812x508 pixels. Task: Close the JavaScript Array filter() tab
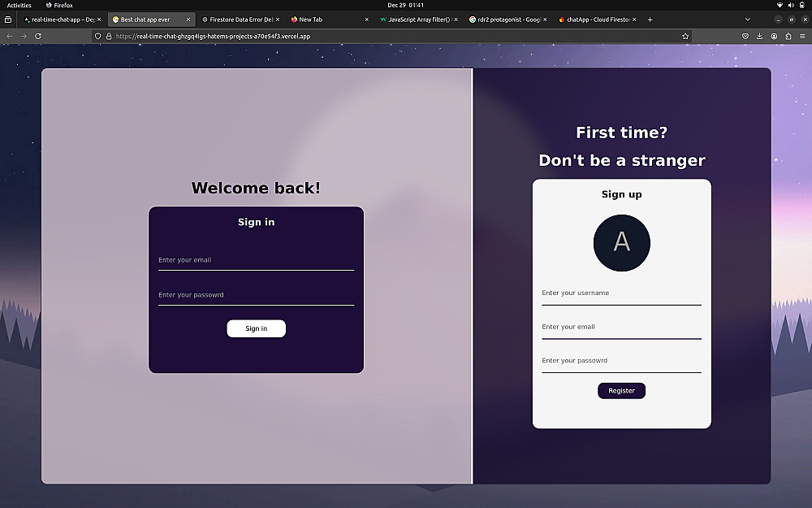pyautogui.click(x=456, y=20)
